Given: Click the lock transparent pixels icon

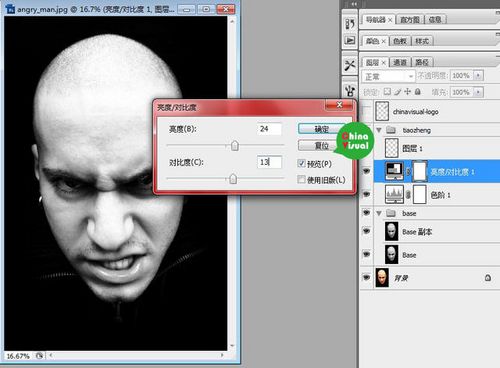Looking at the screenshot, I should (x=387, y=92).
